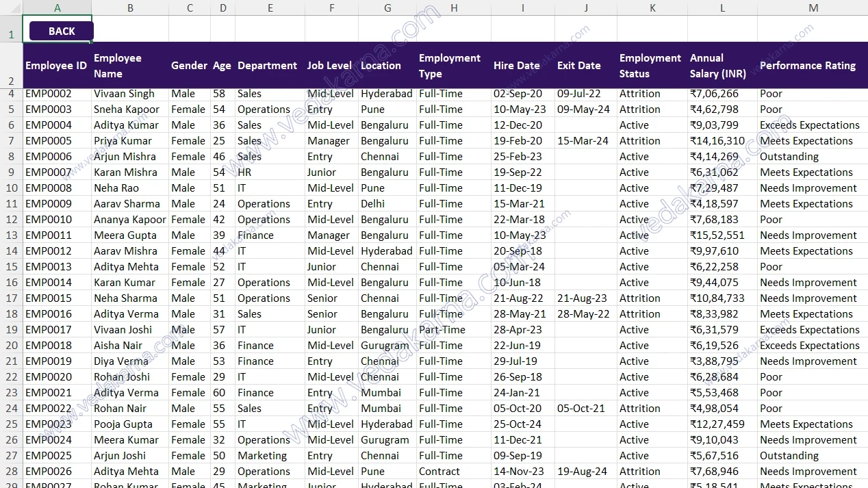Click the "Department" header cell

click(270, 66)
